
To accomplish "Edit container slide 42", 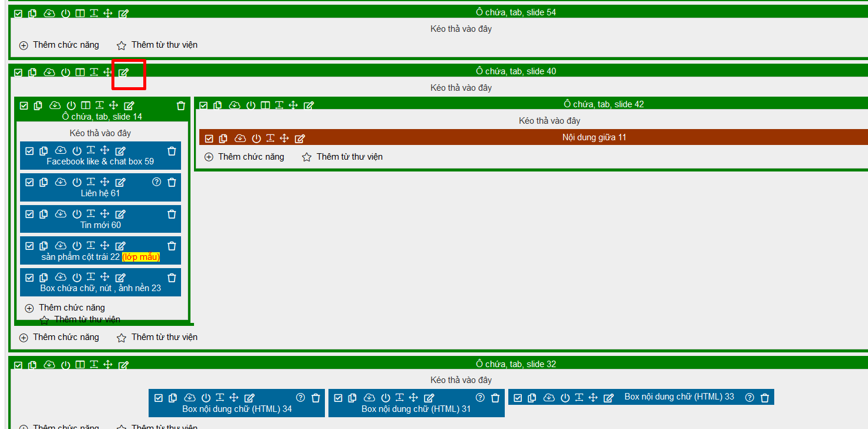I will pos(308,105).
